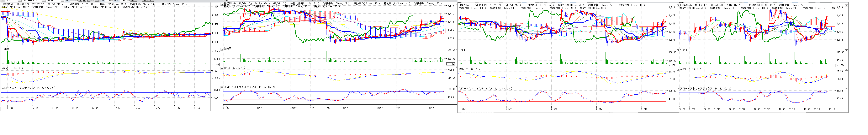Click MACD( 12, 26, 9 ) label on 30分 chart

click(x=469, y=69)
